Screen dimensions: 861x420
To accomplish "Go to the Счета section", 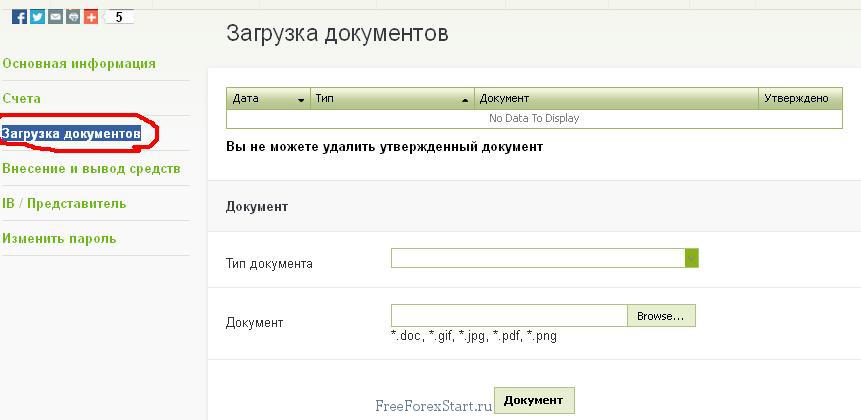I will [22, 99].
